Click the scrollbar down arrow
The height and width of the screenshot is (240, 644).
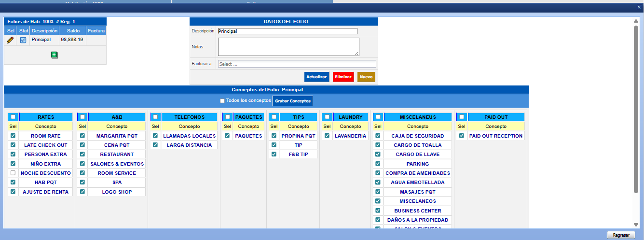[636, 225]
